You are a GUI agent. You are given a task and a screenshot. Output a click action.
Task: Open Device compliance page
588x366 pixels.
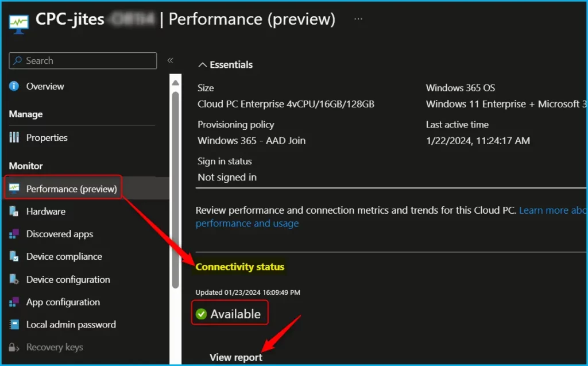64,256
